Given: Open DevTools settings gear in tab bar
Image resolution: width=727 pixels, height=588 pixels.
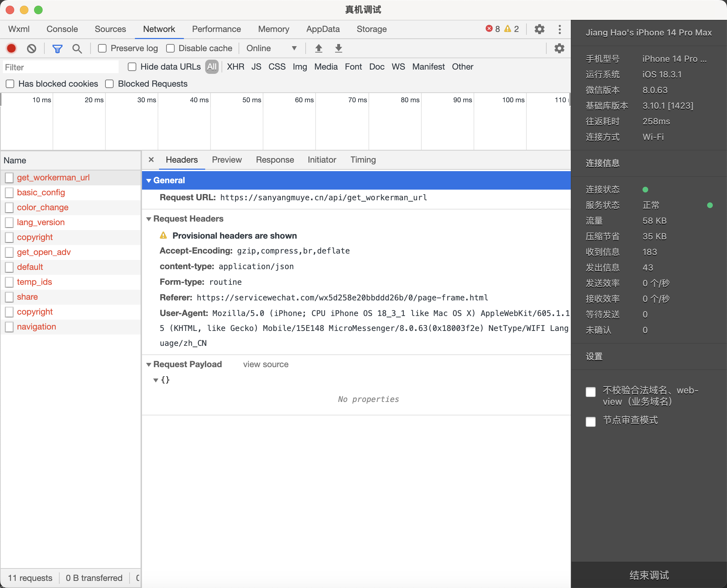Looking at the screenshot, I should pyautogui.click(x=540, y=29).
